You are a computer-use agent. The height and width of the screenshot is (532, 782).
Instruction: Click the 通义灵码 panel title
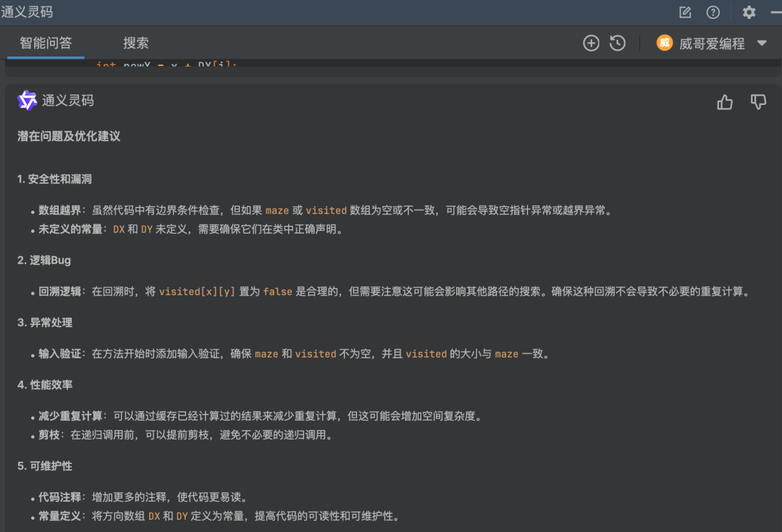(x=27, y=12)
